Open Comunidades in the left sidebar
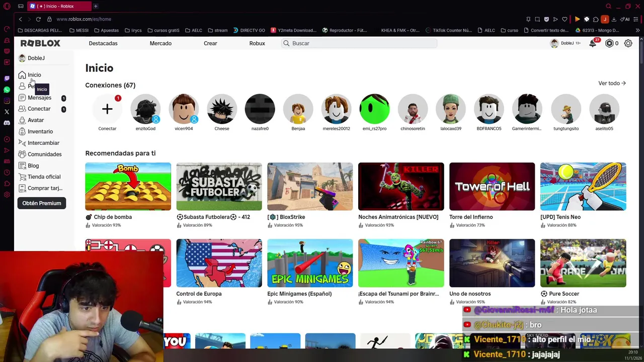 tap(40, 154)
